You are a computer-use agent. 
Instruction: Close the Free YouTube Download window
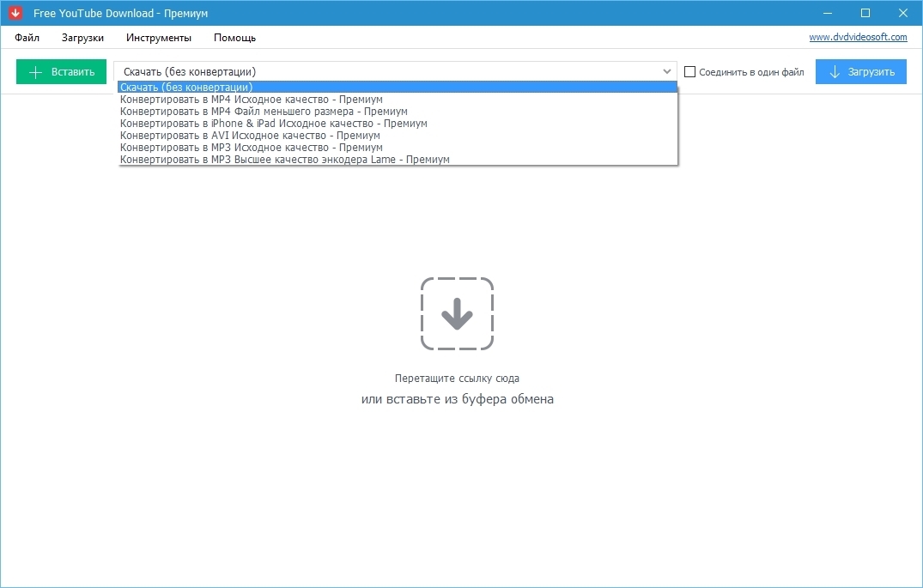[903, 13]
